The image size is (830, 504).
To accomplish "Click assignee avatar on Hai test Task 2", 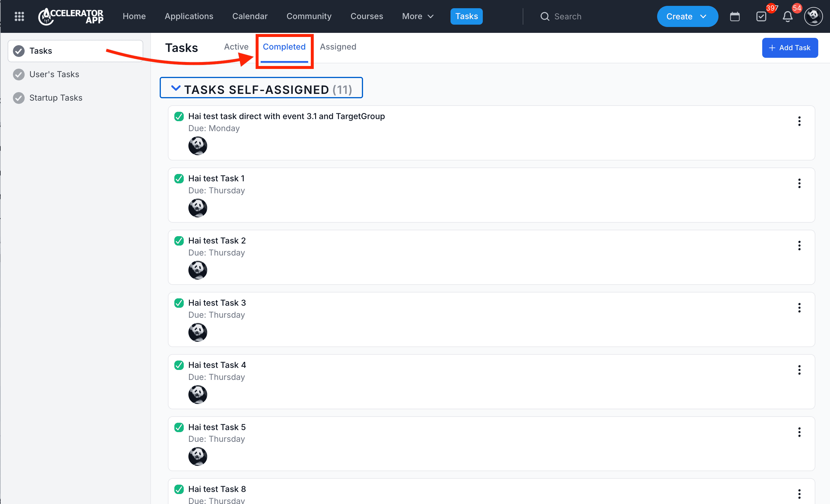I will tap(198, 270).
